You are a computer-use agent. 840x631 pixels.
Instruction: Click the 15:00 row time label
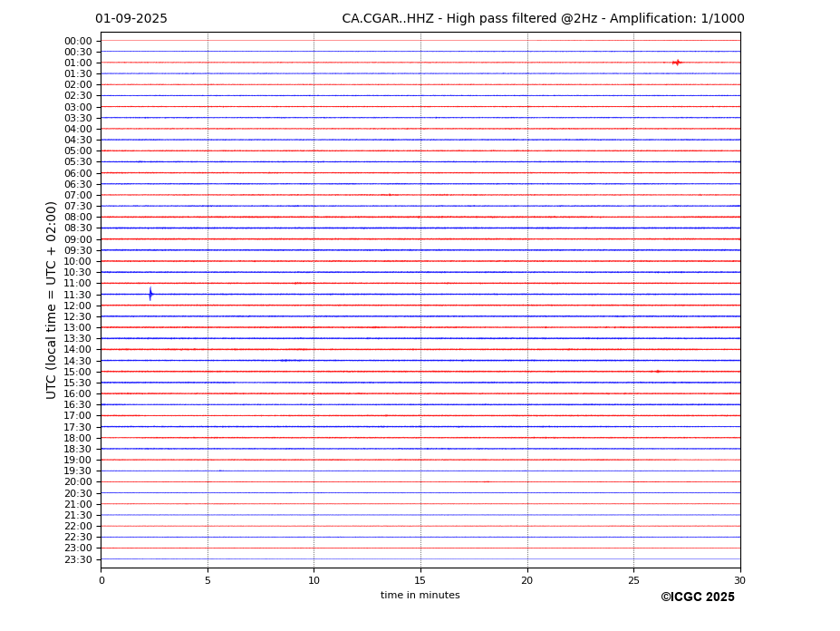[78, 372]
